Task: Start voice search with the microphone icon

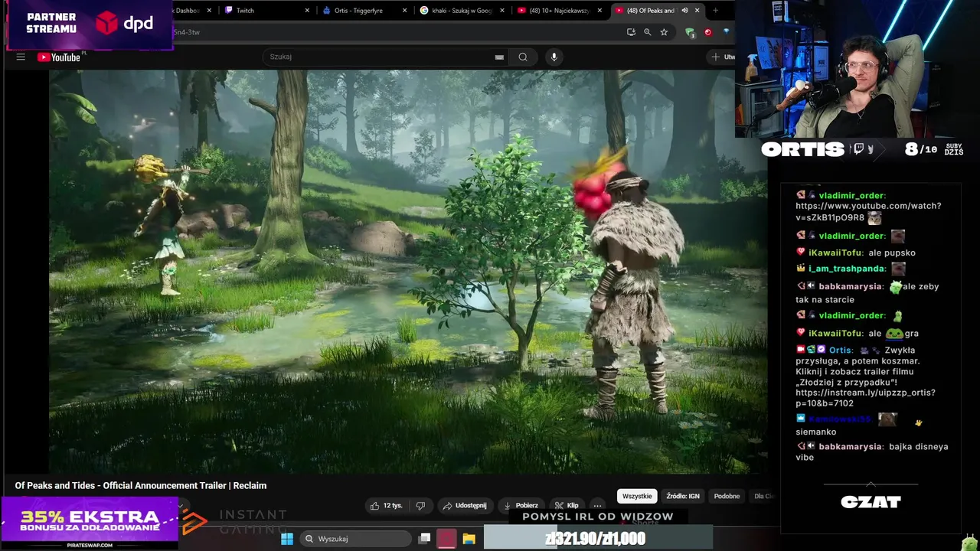Action: pyautogui.click(x=554, y=57)
